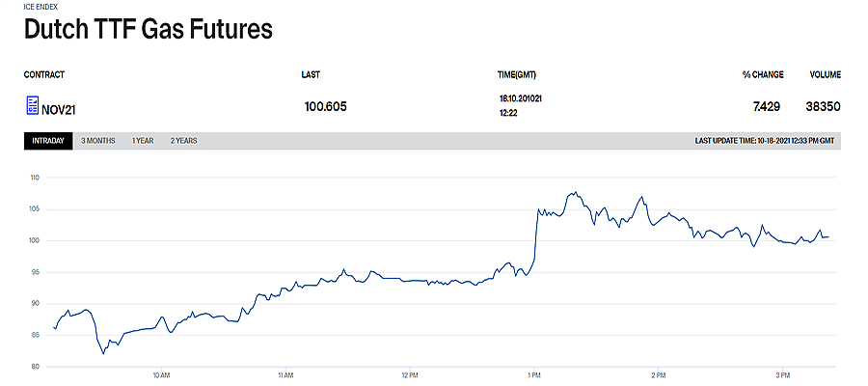The height and width of the screenshot is (386, 868).
Task: Click the 1 PM marker on time axis
Action: tap(533, 375)
